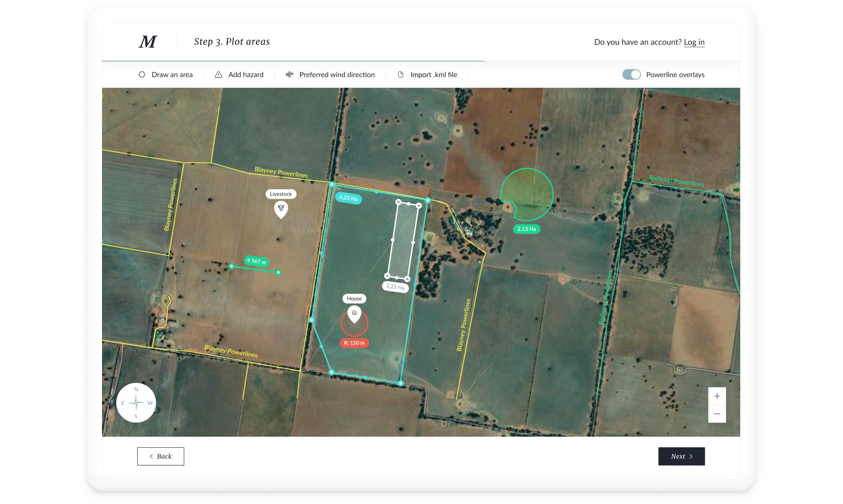Viewport: 843px width, 504px height.
Task: Select the white 3,25 Ha rectangle area
Action: pos(403,240)
